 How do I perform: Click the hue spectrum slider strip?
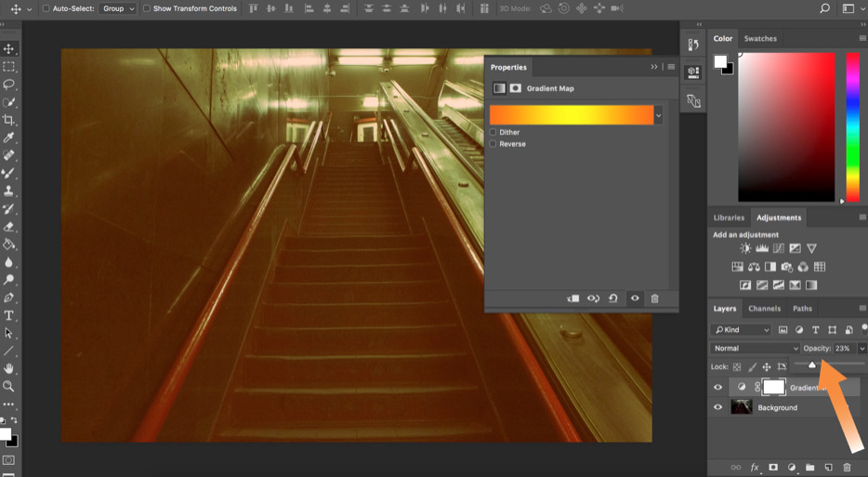point(852,126)
